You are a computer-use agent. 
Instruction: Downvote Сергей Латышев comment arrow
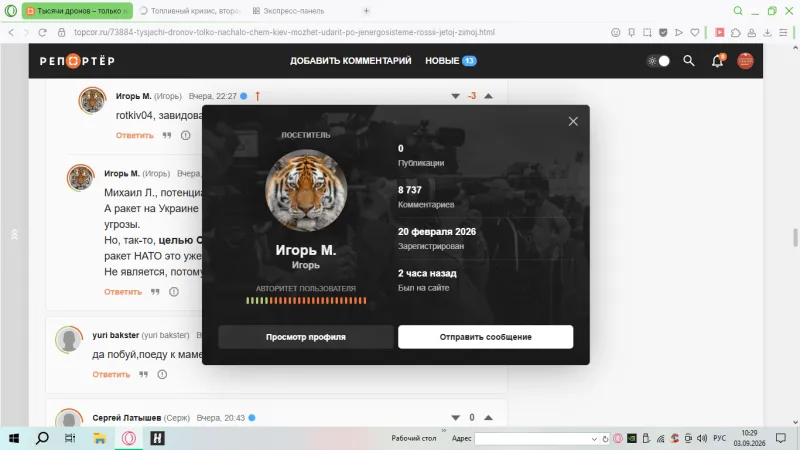(456, 417)
